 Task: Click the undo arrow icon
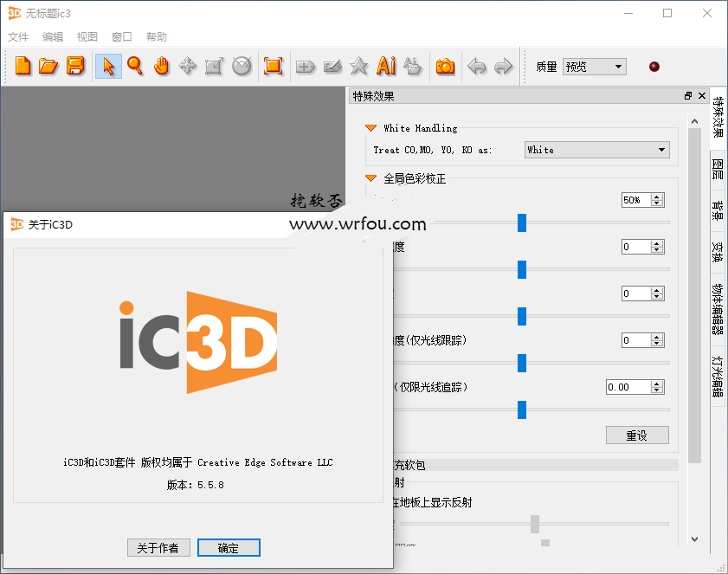coord(476,67)
